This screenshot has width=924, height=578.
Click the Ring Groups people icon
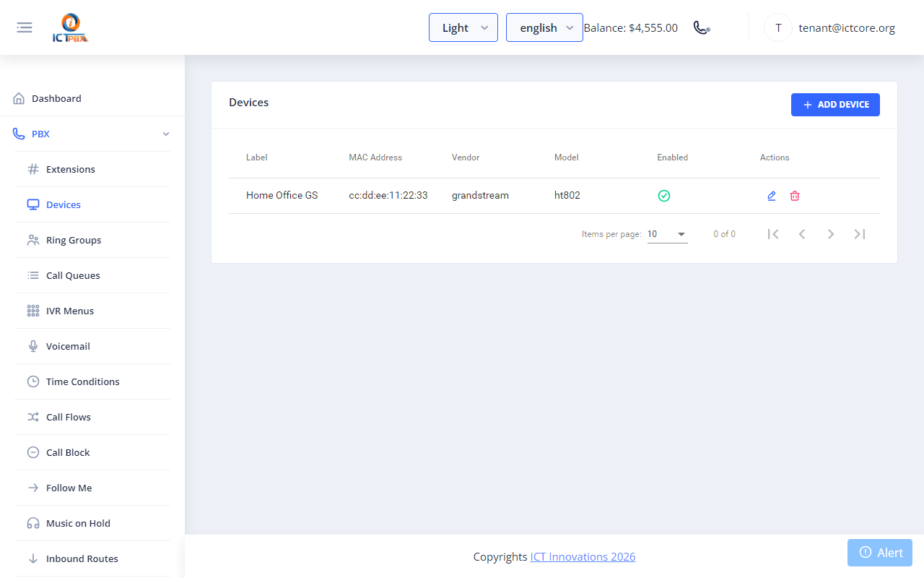click(33, 240)
